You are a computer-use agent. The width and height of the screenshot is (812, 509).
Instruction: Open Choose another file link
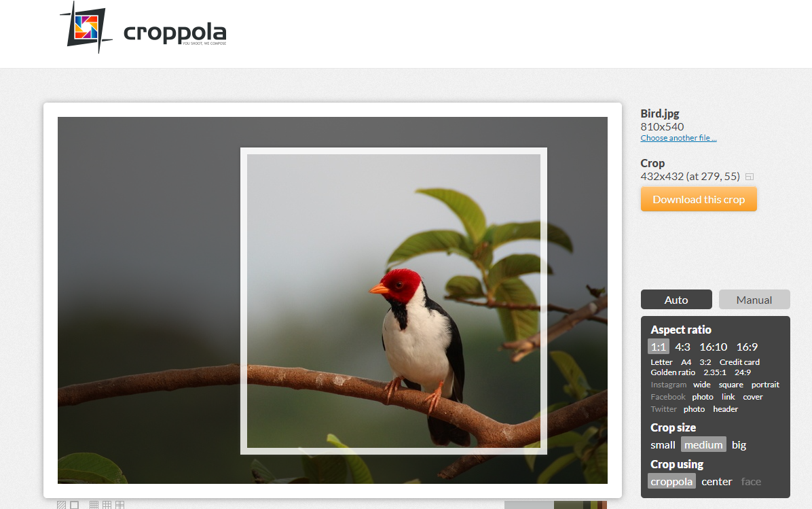[678, 138]
